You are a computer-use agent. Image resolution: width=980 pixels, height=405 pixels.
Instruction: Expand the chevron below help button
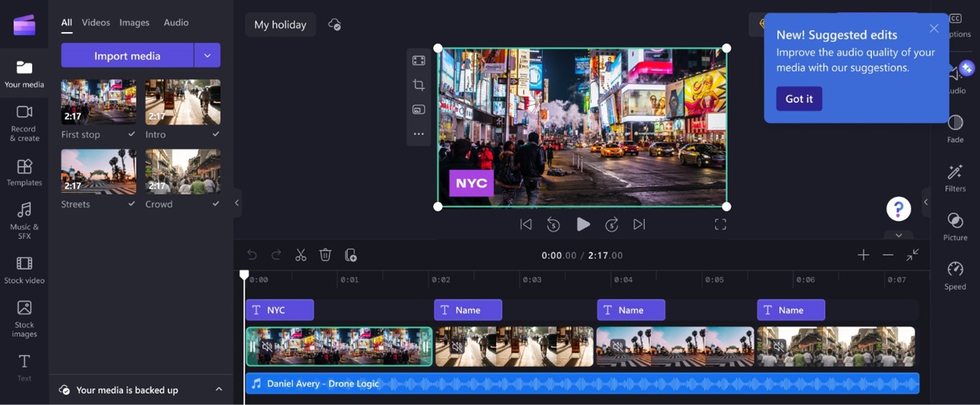tap(898, 235)
